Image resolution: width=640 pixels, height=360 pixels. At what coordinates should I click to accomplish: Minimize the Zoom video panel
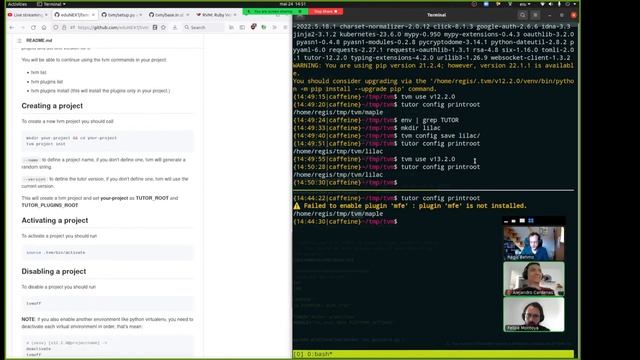(506, 221)
